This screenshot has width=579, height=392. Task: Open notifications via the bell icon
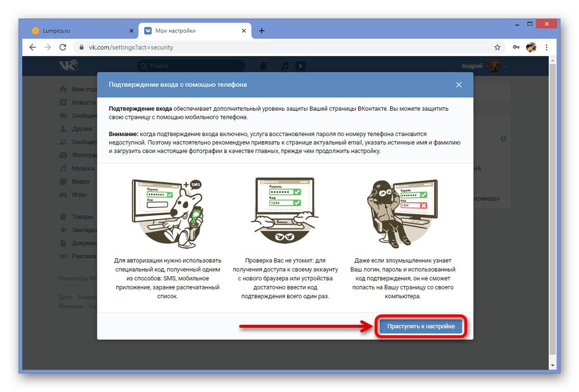point(263,65)
